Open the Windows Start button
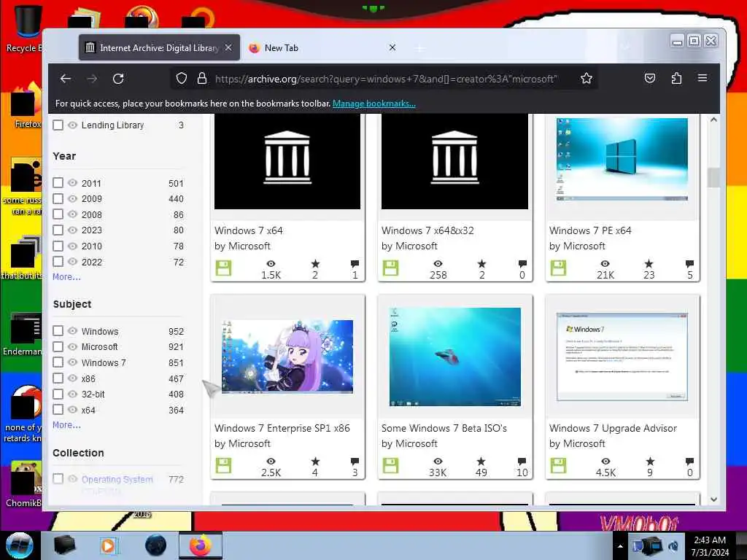Image resolution: width=747 pixels, height=560 pixels. click(20, 545)
